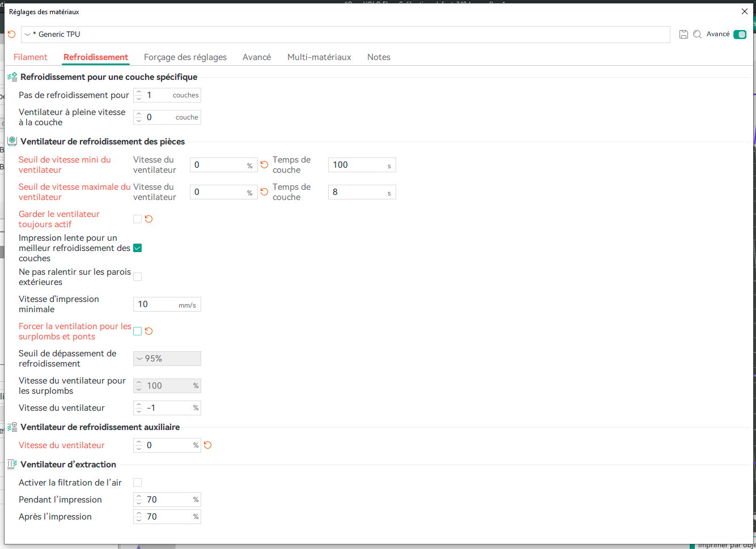Click the Seuil de vitesse mini du ventilateur label
The image size is (756, 549).
(65, 165)
